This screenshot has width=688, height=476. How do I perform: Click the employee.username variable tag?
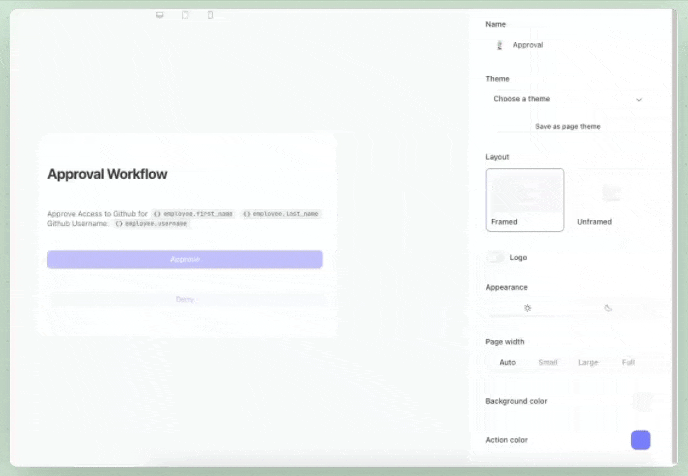[x=151, y=224]
